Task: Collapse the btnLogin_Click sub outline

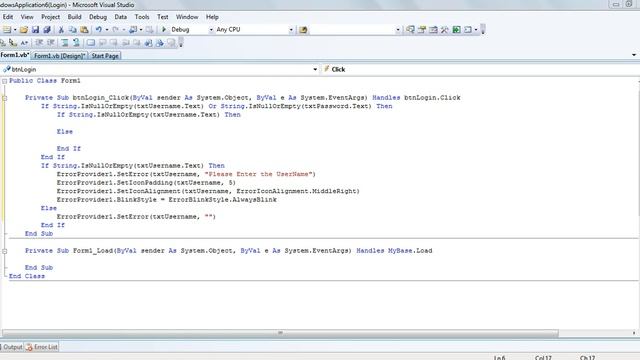Action: (x=4, y=98)
